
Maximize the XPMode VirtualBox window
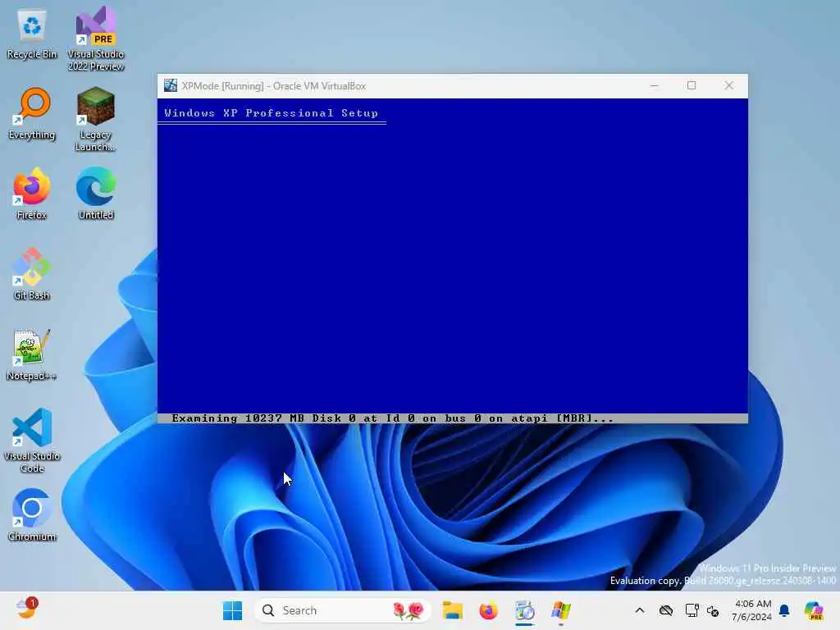pos(692,85)
